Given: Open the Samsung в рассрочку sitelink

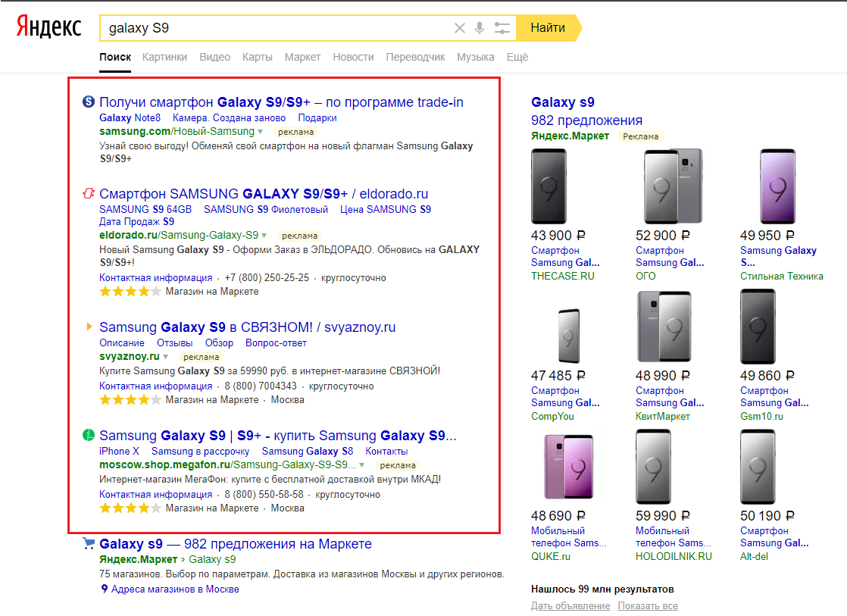Looking at the screenshot, I should (x=201, y=451).
